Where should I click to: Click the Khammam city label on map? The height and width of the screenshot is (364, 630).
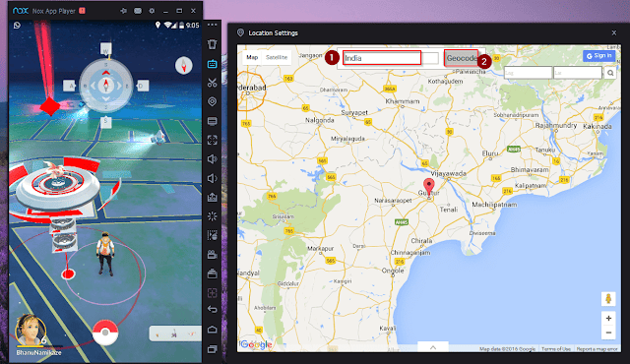click(403, 101)
